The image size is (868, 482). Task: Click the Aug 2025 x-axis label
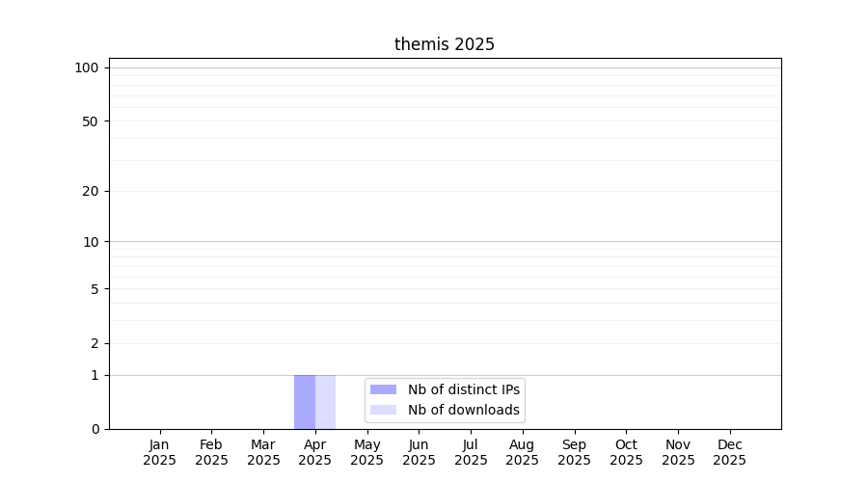[523, 452]
